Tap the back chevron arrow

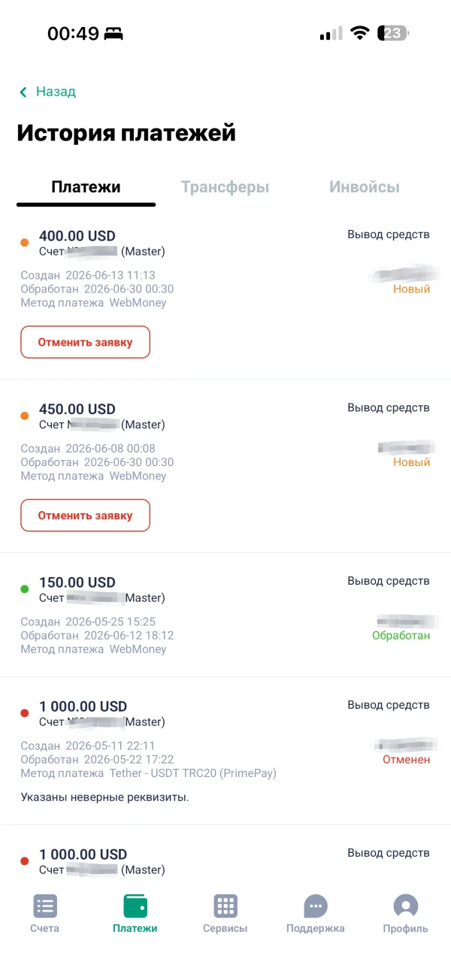(x=23, y=92)
